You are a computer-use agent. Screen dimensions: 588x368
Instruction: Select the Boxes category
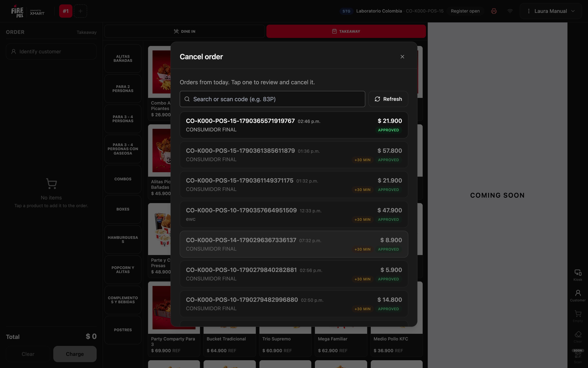point(123,209)
